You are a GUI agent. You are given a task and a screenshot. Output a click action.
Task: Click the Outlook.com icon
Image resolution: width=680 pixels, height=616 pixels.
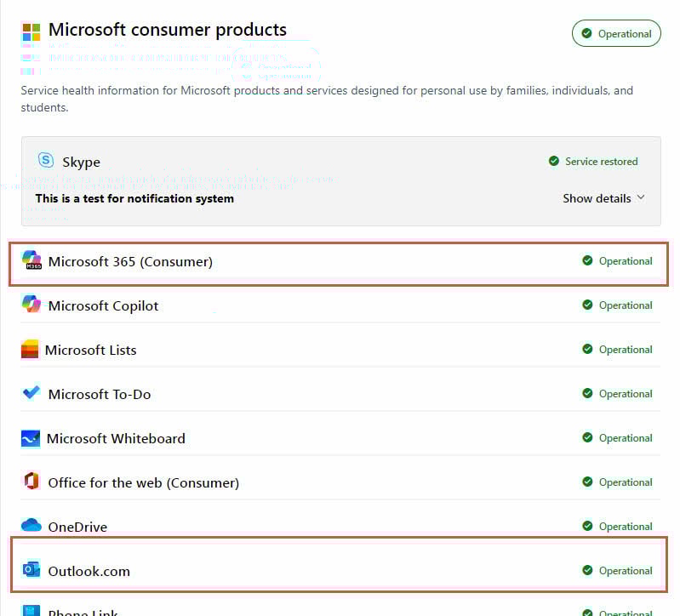(31, 569)
